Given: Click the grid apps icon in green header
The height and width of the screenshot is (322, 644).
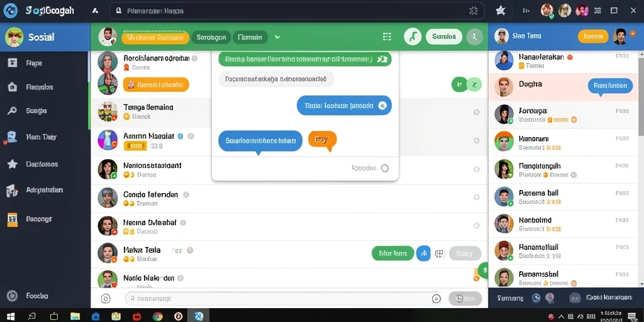Looking at the screenshot, I should tap(387, 37).
